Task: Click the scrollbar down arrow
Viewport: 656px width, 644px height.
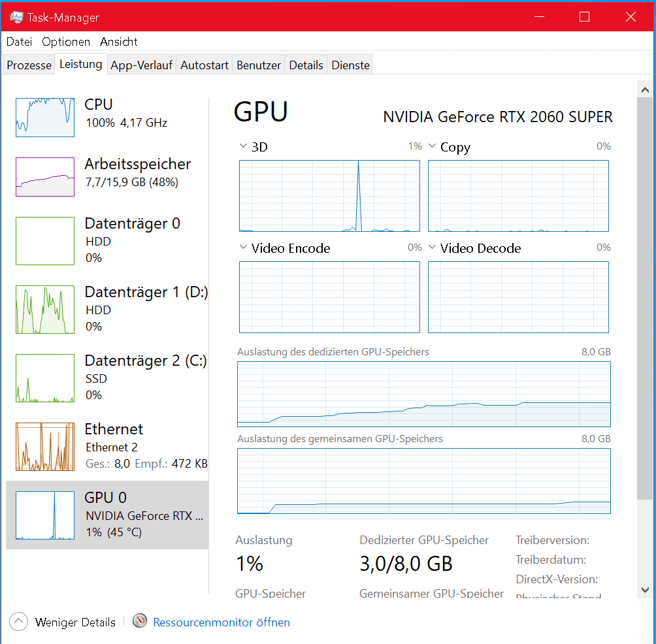Action: pyautogui.click(x=645, y=590)
